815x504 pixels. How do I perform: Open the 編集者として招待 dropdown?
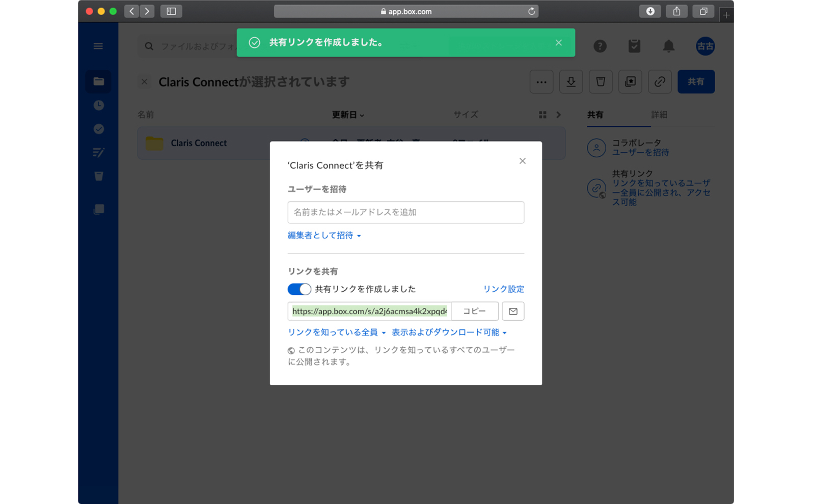pyautogui.click(x=324, y=235)
